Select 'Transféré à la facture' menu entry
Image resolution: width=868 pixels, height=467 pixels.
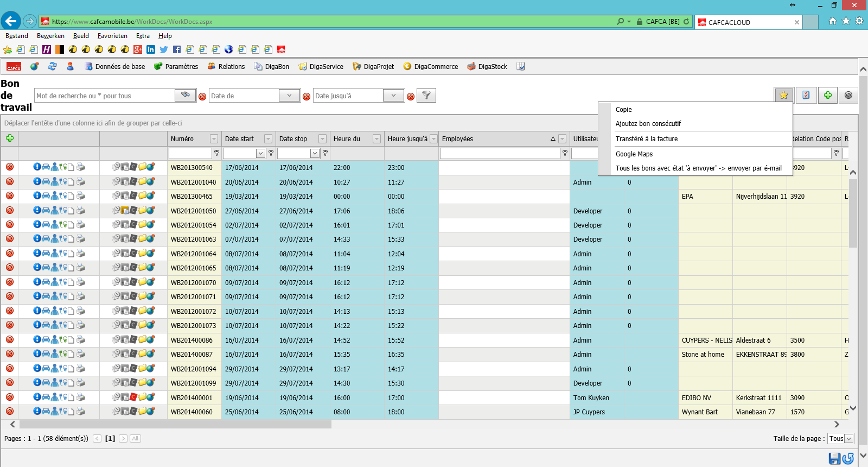pos(647,139)
